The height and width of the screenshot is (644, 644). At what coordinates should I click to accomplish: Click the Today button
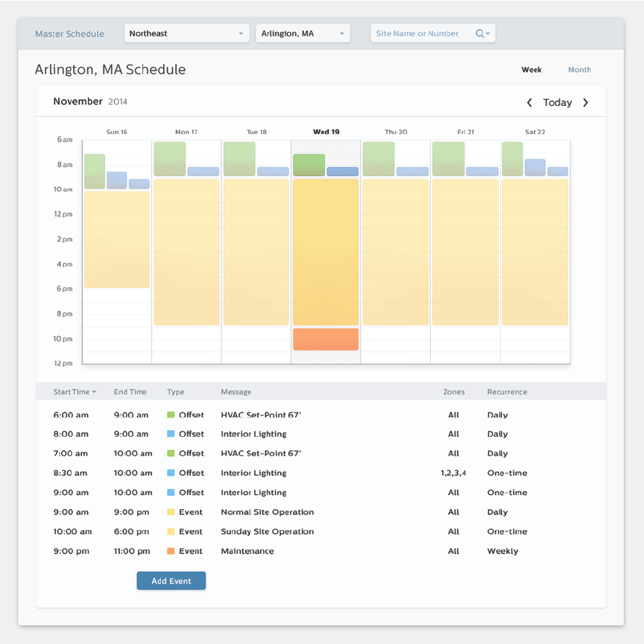558,103
